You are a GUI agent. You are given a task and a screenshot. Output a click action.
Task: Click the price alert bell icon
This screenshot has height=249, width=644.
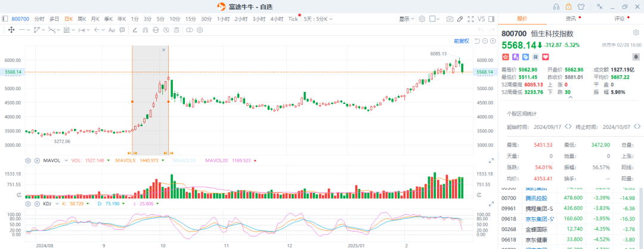pos(636,56)
